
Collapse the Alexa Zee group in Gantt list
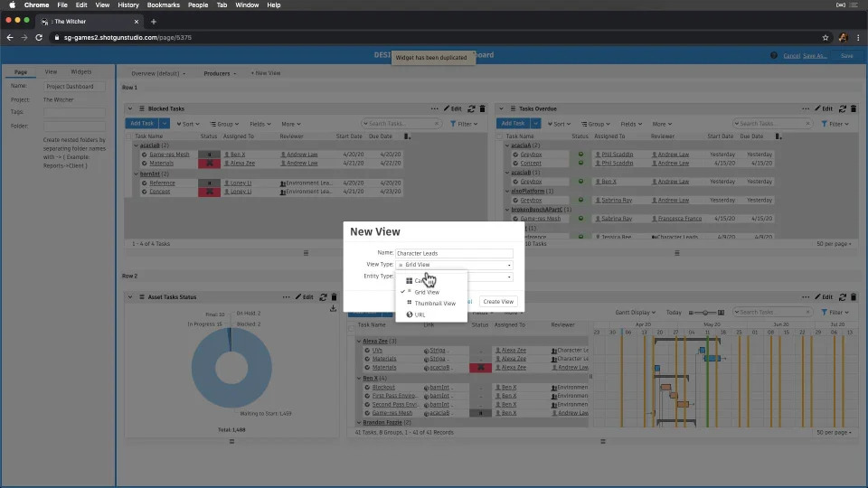pyautogui.click(x=359, y=341)
